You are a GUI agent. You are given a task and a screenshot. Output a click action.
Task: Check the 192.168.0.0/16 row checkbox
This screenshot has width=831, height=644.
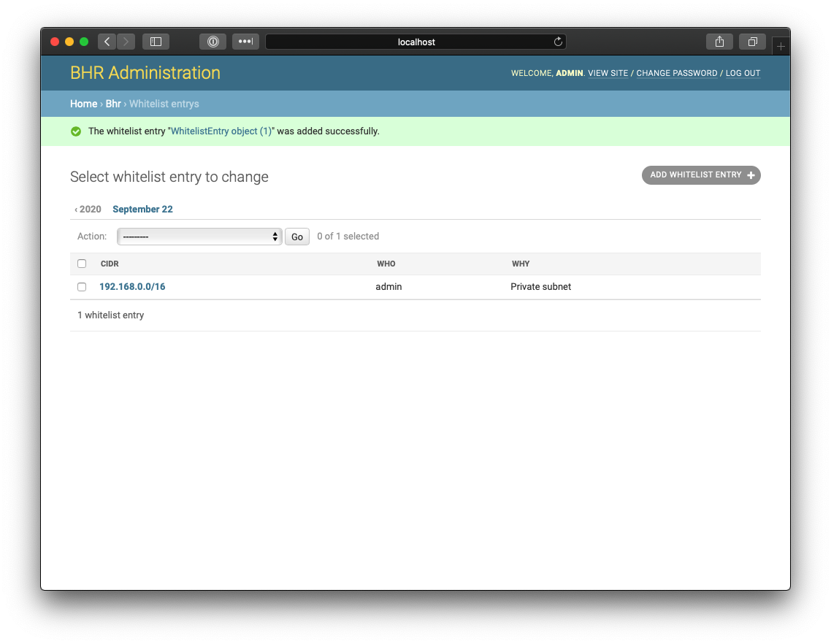82,287
